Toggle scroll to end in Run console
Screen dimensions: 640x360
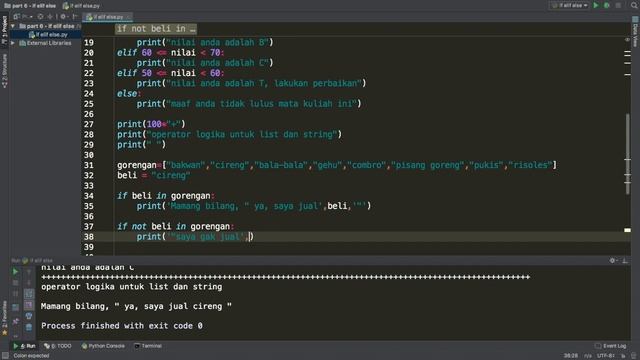coord(29,305)
